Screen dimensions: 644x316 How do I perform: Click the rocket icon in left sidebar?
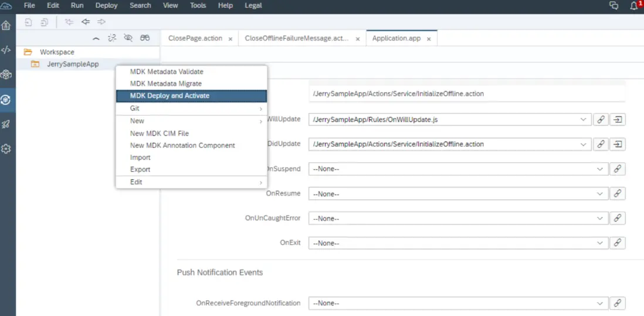pyautogui.click(x=6, y=124)
